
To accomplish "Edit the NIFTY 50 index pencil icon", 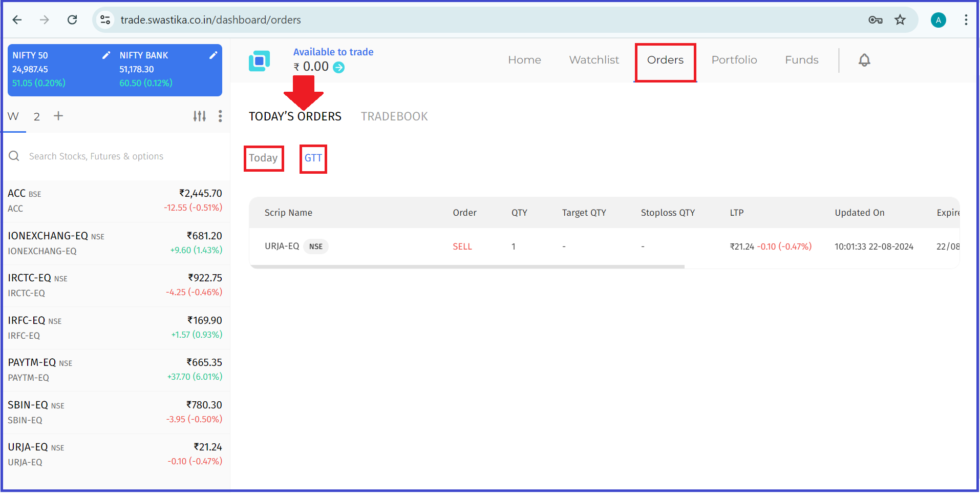I will 106,55.
